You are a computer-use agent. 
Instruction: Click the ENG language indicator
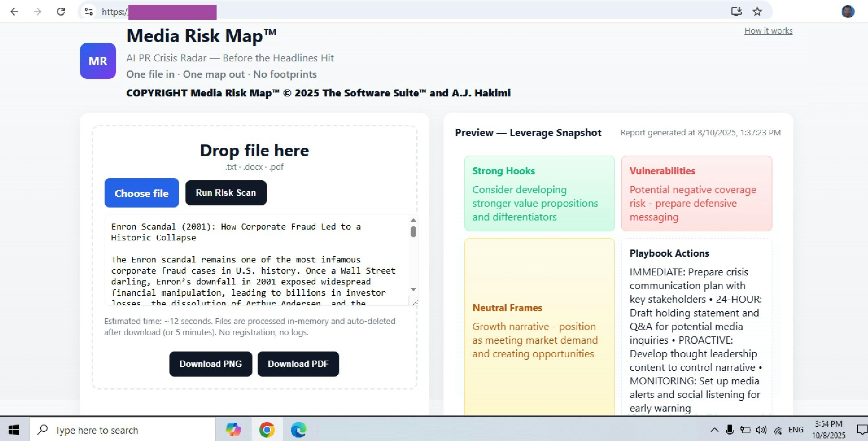pos(796,430)
